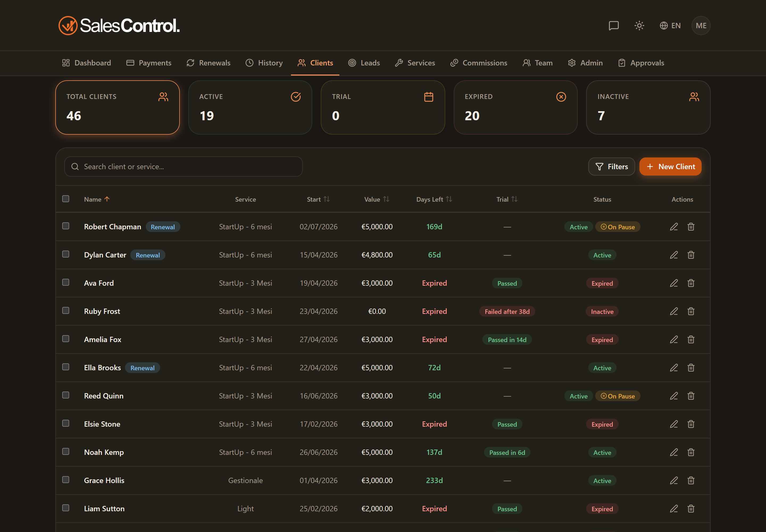The image size is (766, 532).
Task: Delete Ava Ford with trash icon
Action: click(x=691, y=283)
